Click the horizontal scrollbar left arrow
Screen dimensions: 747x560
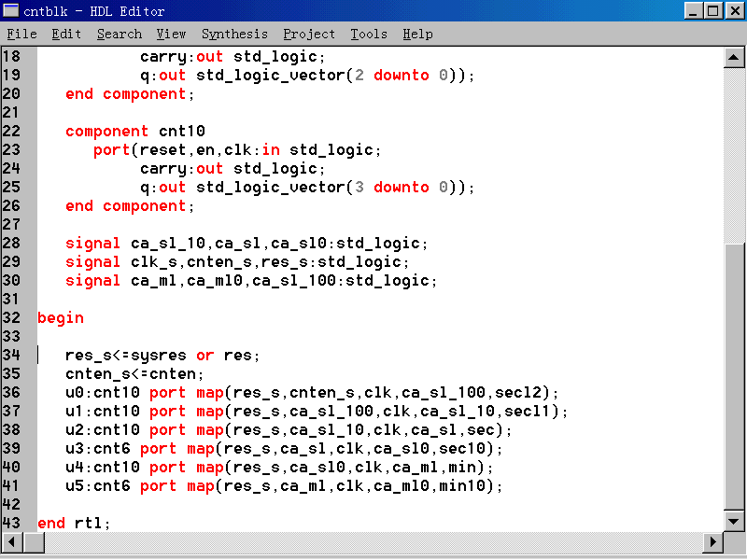pos(12,542)
